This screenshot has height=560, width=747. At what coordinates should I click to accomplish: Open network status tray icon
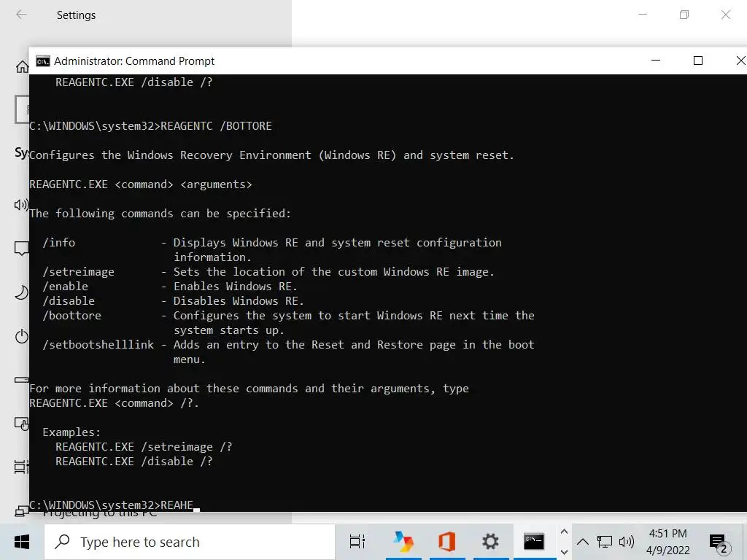605,542
